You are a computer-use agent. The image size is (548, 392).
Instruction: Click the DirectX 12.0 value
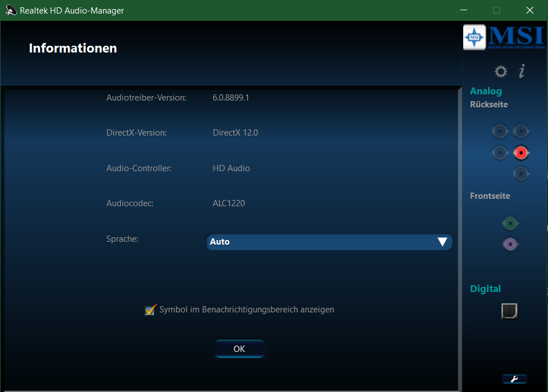[235, 133]
